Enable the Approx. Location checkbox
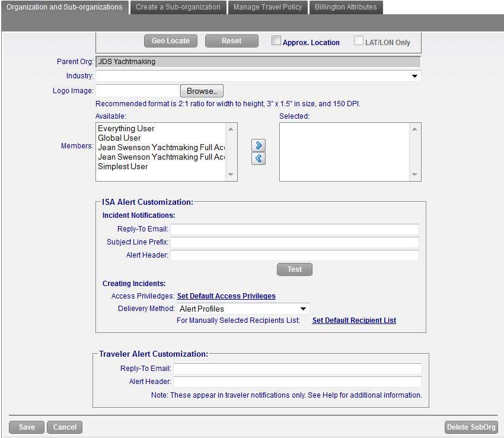 [x=276, y=41]
